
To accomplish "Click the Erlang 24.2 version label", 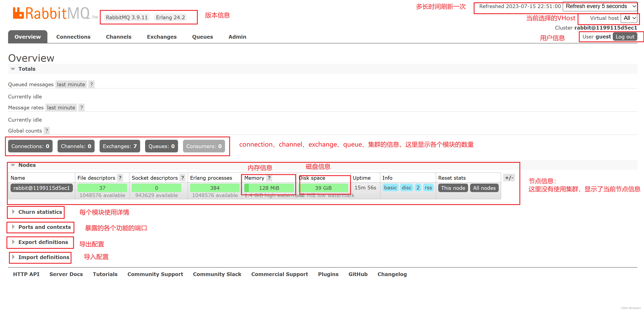I will [171, 18].
